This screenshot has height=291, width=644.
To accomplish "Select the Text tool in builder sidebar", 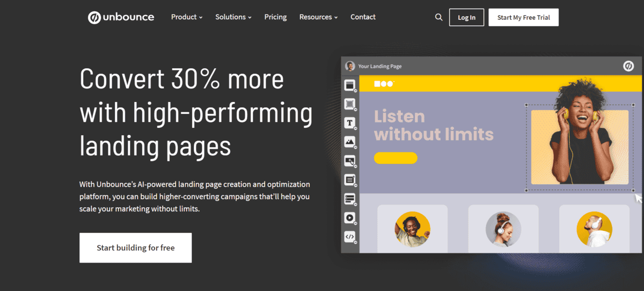I will [350, 123].
